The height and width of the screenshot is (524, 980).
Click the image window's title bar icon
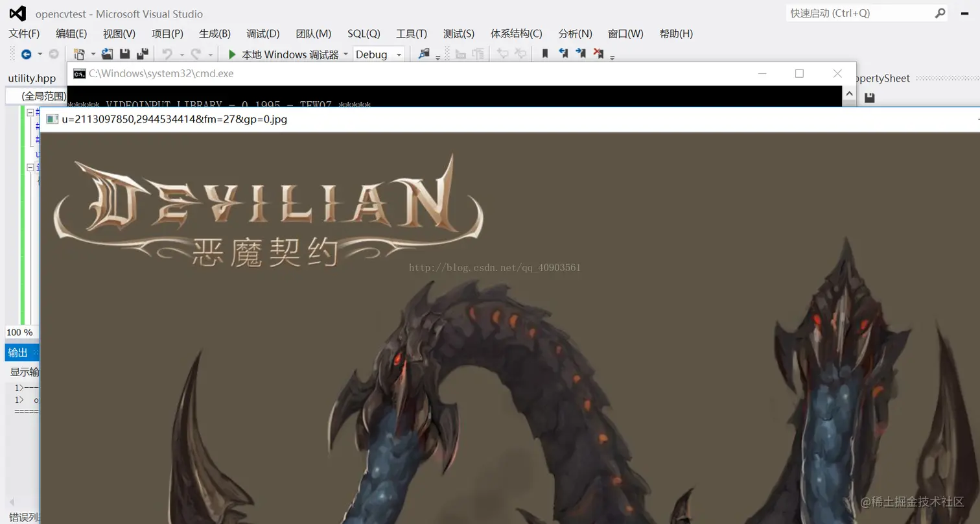point(52,119)
